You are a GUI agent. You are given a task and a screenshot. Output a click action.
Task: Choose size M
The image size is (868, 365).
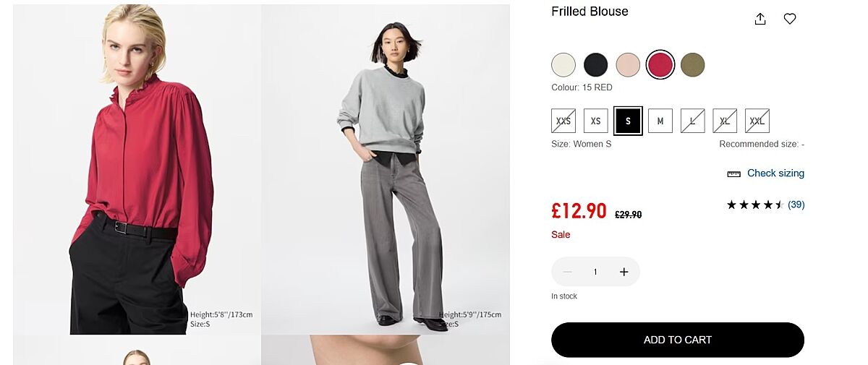(x=660, y=121)
